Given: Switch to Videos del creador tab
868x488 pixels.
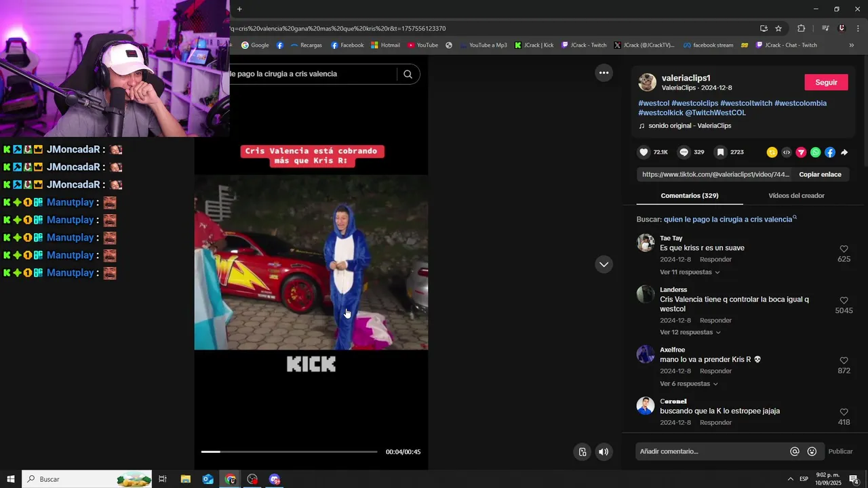Looking at the screenshot, I should (796, 196).
